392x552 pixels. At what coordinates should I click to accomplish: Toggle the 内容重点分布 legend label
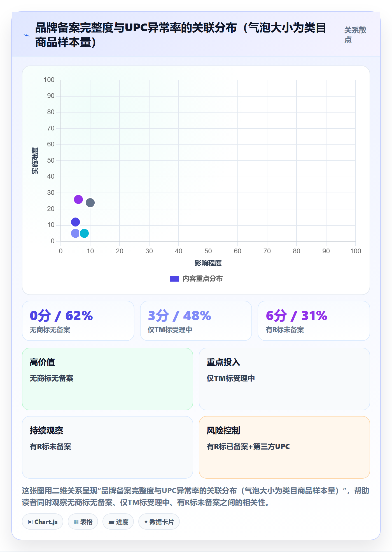(x=203, y=279)
